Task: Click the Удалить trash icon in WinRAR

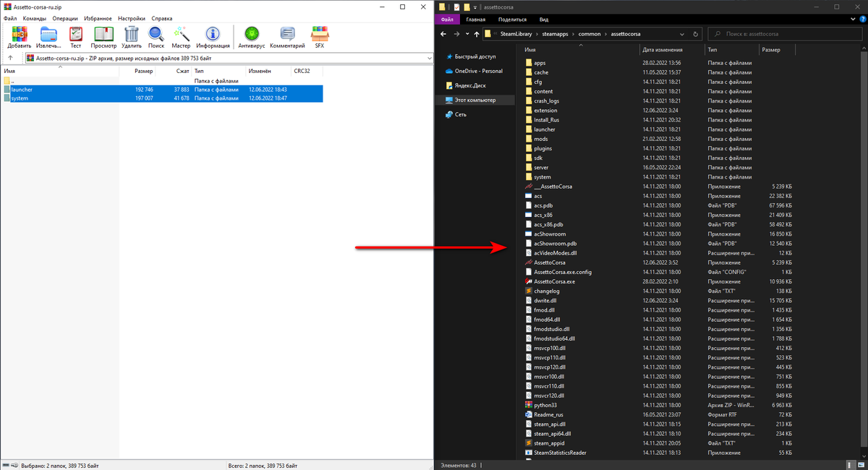Action: pos(132,36)
